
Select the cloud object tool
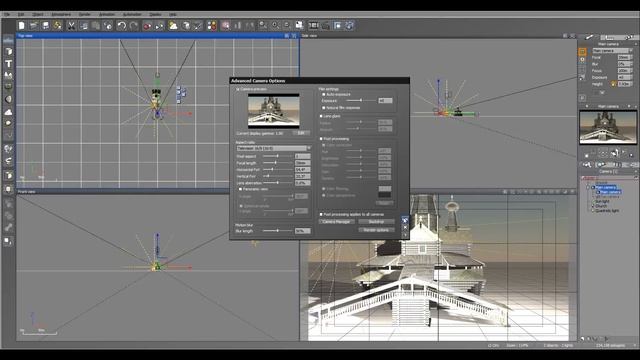pos(8,112)
